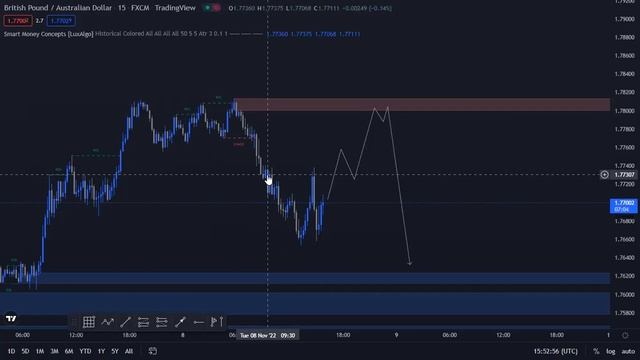Switch chart range to 5D
The width and height of the screenshot is (640, 360).
pos(25,351)
